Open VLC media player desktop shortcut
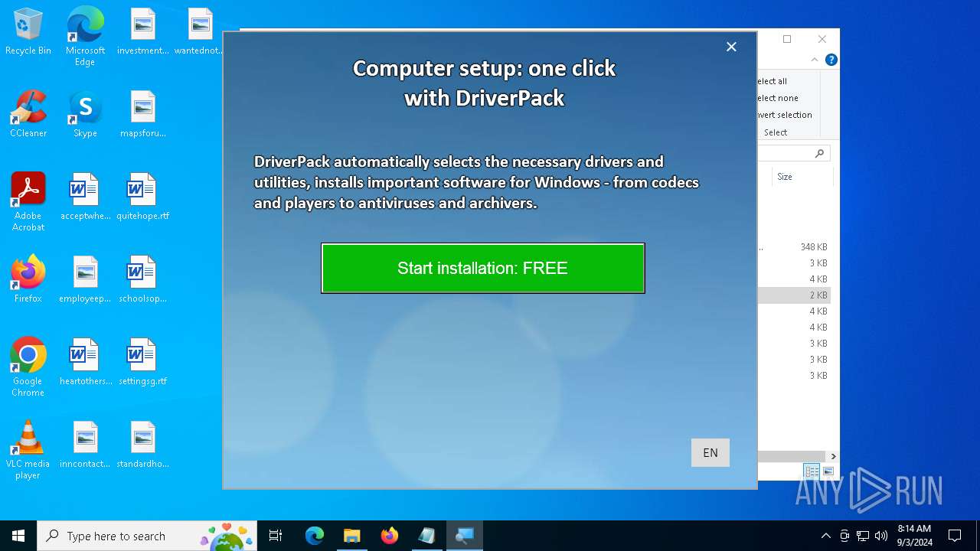This screenshot has height=551, width=980. pos(28,450)
